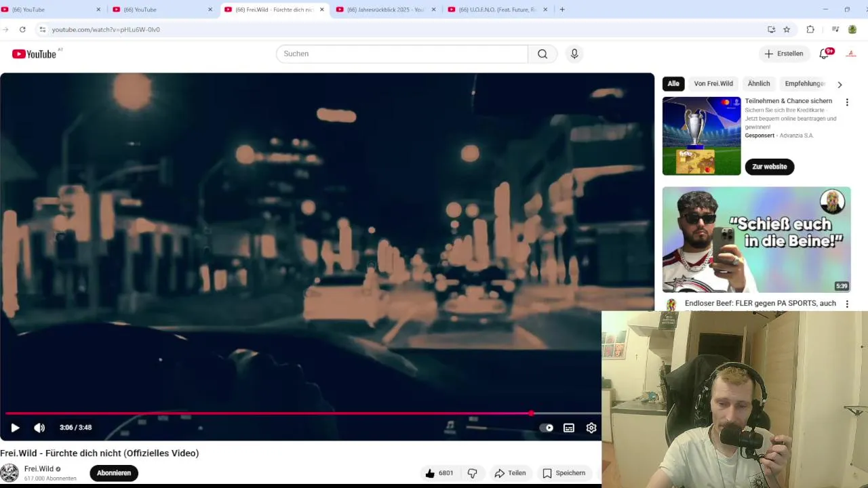Click the search magnifier button
The width and height of the screenshot is (868, 488).
(542, 54)
